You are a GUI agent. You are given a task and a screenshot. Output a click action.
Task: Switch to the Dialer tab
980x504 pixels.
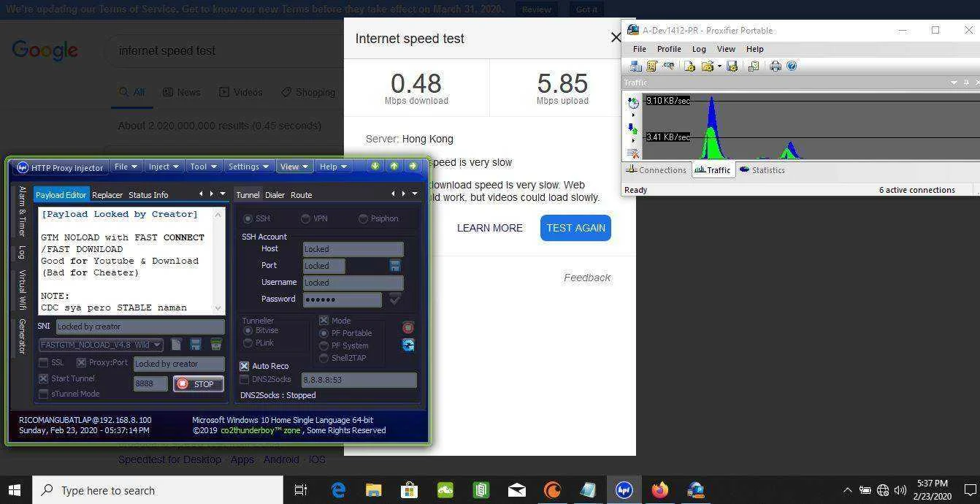(x=275, y=195)
